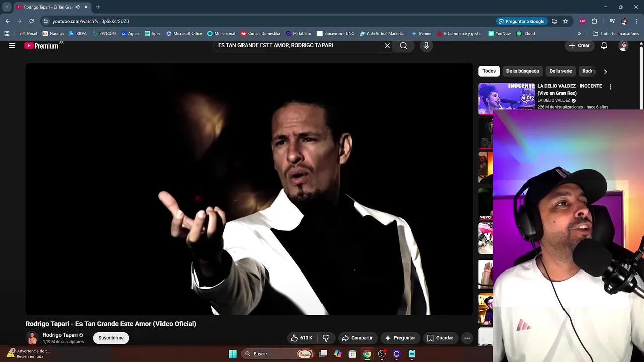Start voice search with microphone icon

(x=426, y=46)
